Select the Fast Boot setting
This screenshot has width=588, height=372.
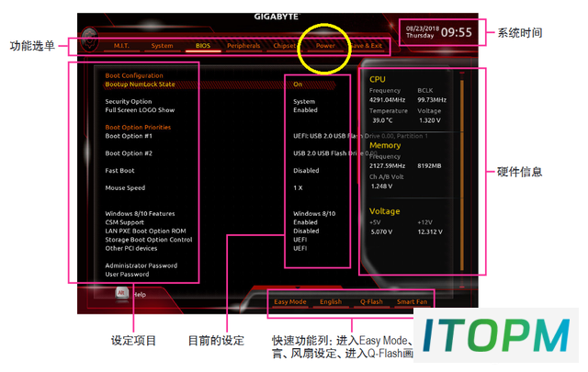pos(119,171)
